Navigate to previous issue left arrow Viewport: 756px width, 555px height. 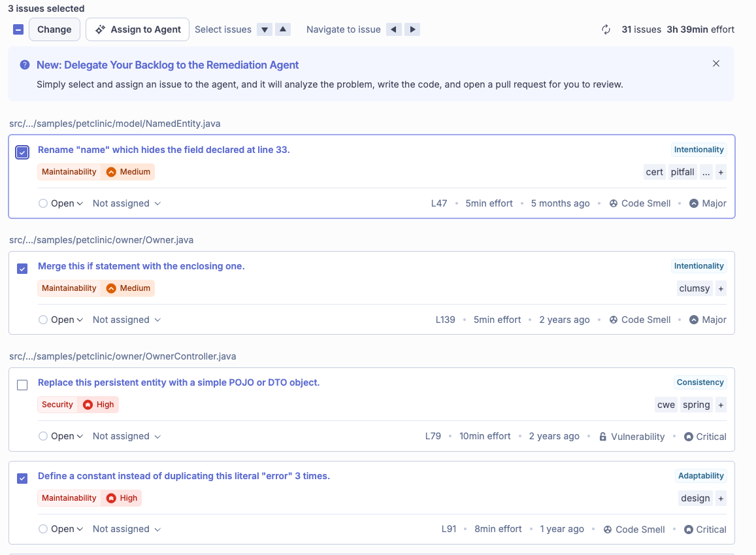coord(393,29)
